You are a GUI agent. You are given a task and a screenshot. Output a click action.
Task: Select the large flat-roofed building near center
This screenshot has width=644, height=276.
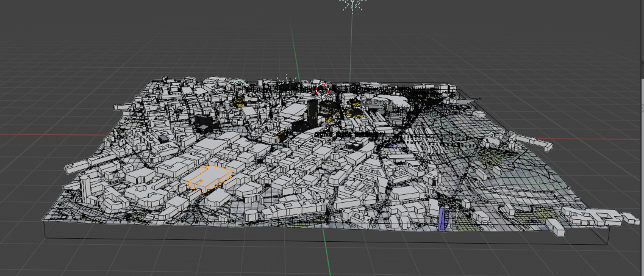tap(295, 110)
